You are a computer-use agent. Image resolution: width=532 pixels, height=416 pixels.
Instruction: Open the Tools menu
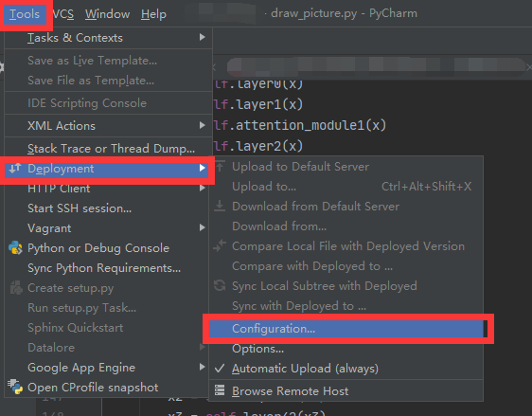(25, 14)
